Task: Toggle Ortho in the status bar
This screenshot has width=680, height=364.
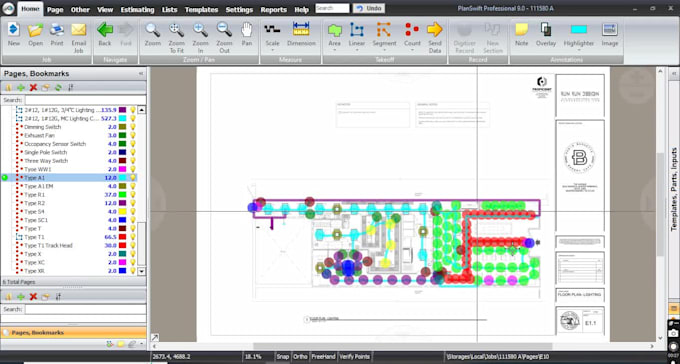Action: [x=300, y=357]
